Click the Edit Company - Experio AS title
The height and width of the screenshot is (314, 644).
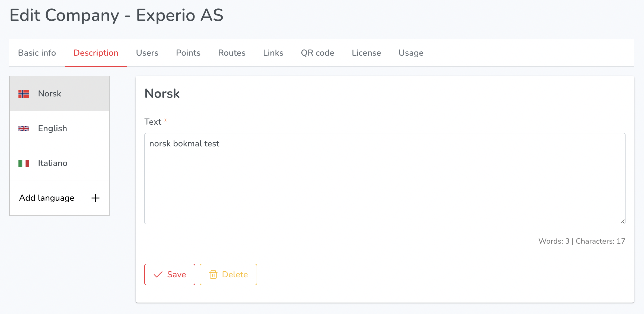pos(116,15)
